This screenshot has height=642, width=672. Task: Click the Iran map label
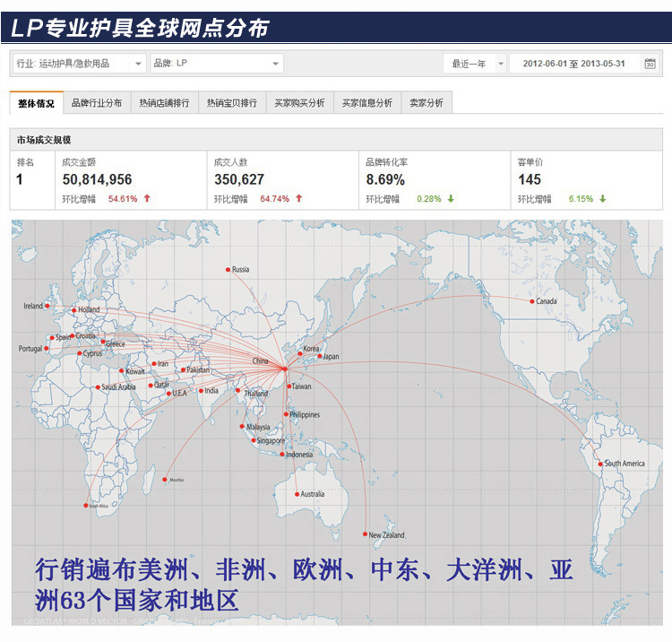163,364
